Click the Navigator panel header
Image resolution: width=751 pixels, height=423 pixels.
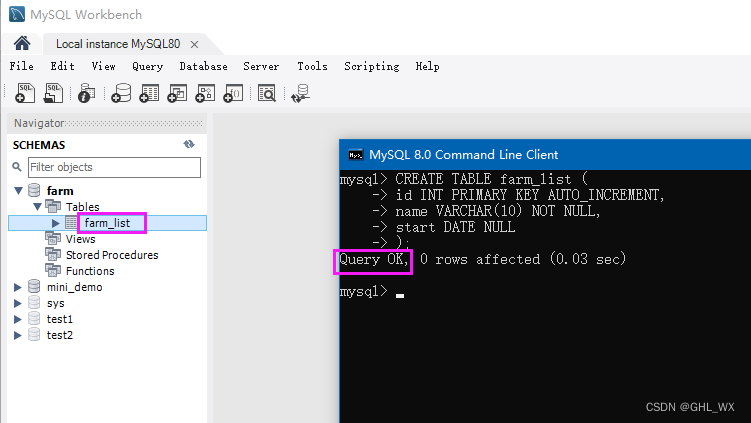tap(107, 123)
